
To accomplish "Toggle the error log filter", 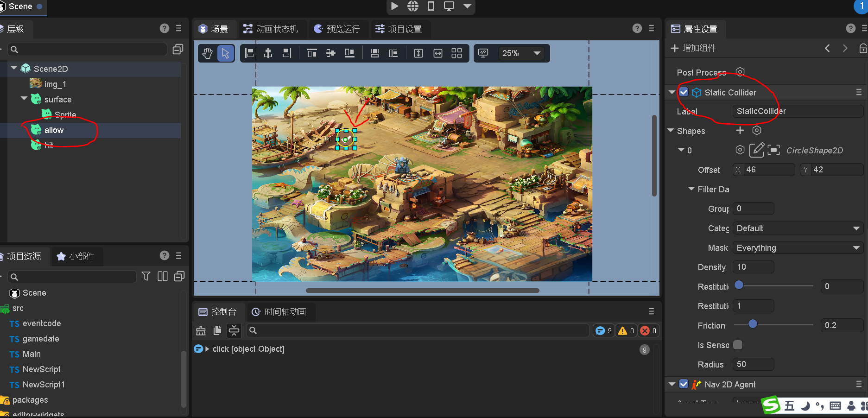I will click(648, 330).
